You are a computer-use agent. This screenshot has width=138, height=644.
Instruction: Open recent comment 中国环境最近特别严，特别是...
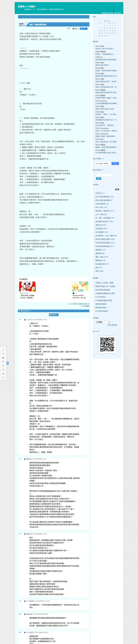tap(106, 81)
